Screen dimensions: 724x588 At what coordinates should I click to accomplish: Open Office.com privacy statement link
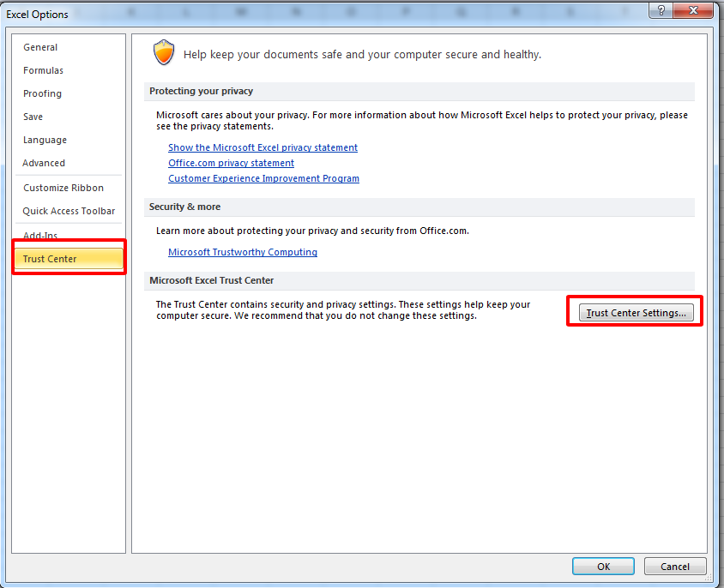pyautogui.click(x=231, y=163)
